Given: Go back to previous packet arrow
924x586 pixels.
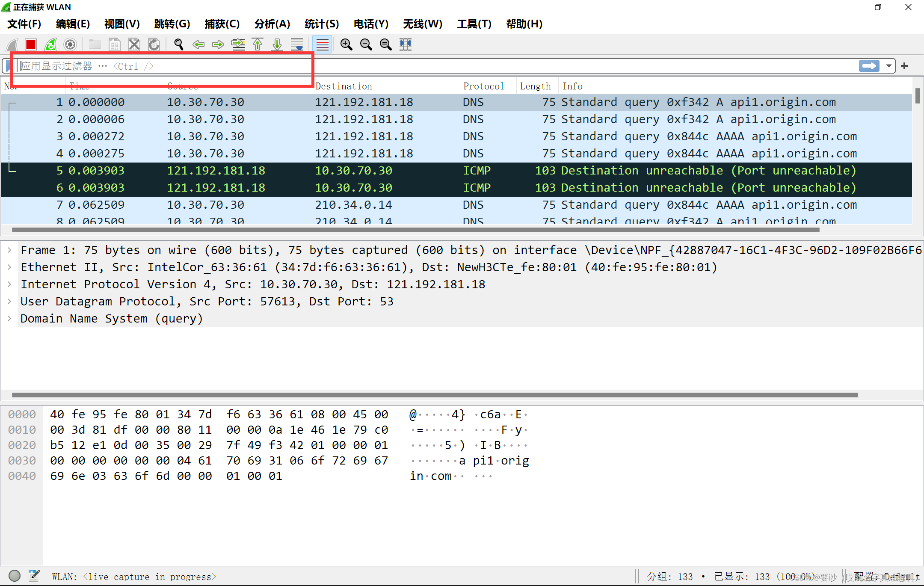Looking at the screenshot, I should [198, 44].
